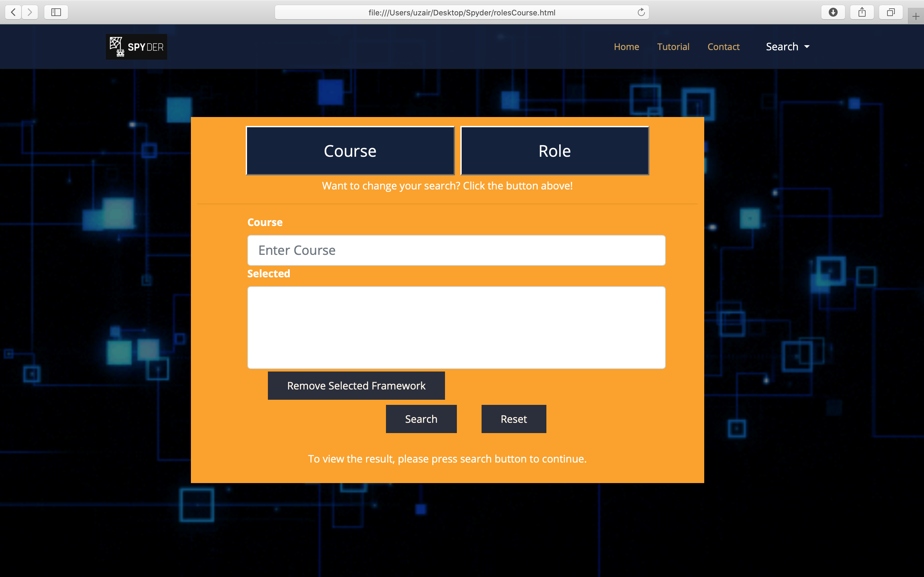
Task: Open the Tutorial page from the navbar
Action: (x=673, y=46)
